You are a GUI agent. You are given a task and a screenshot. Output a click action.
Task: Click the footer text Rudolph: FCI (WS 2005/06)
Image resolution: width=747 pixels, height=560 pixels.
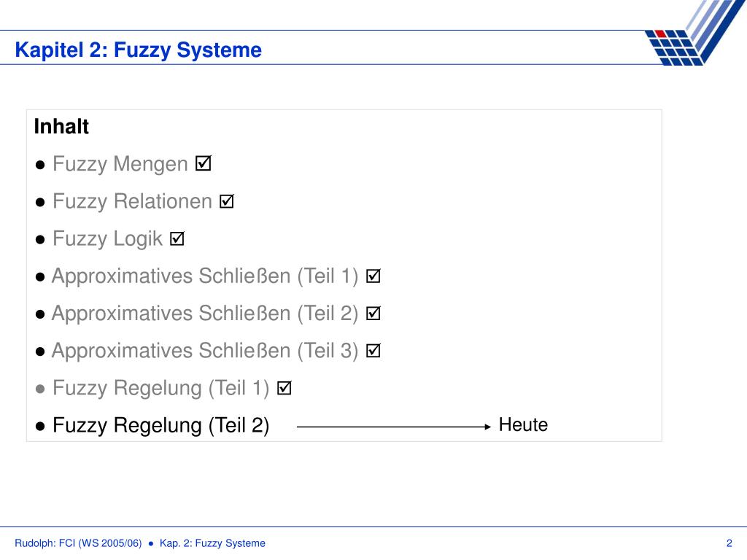78,542
